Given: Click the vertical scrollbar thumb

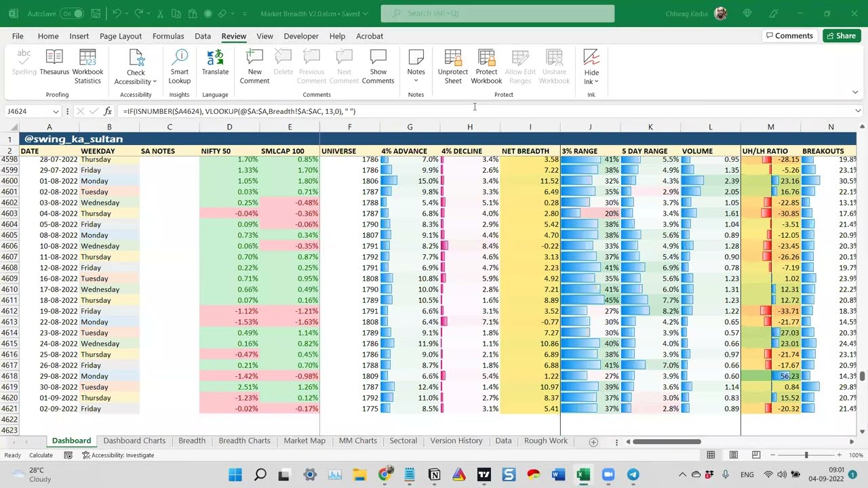Looking at the screenshot, I should [x=863, y=377].
